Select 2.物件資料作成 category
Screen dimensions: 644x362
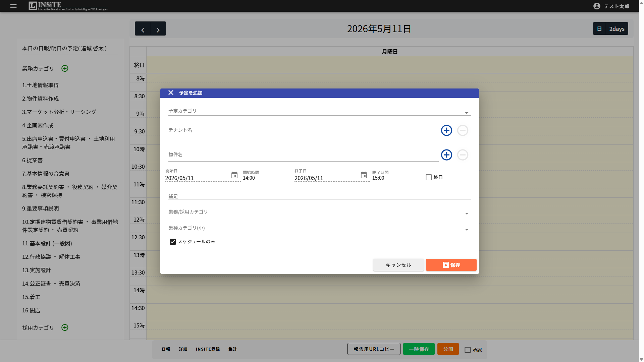[x=41, y=99]
